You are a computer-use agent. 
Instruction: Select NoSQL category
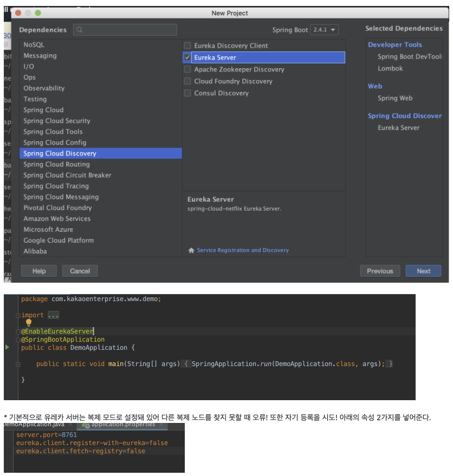101,44
